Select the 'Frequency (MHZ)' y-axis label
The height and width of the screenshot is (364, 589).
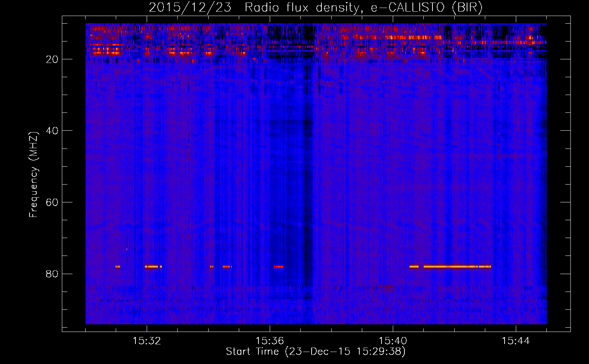coord(33,175)
